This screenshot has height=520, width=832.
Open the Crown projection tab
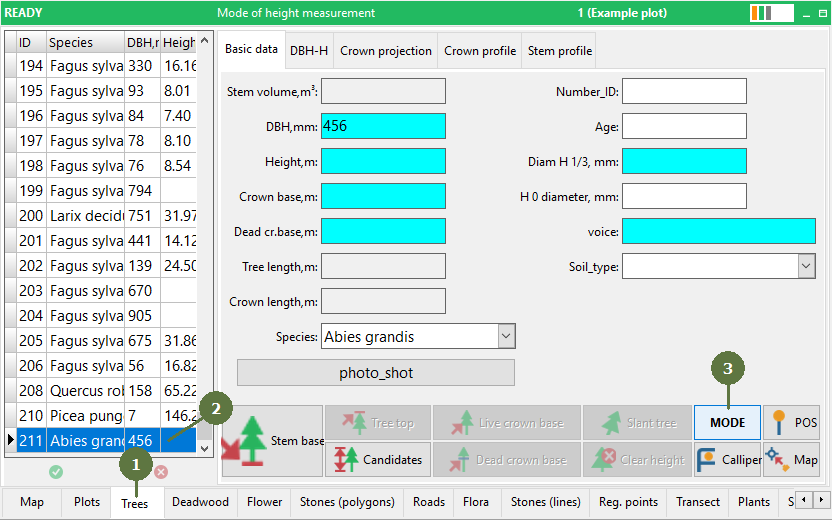[x=386, y=51]
